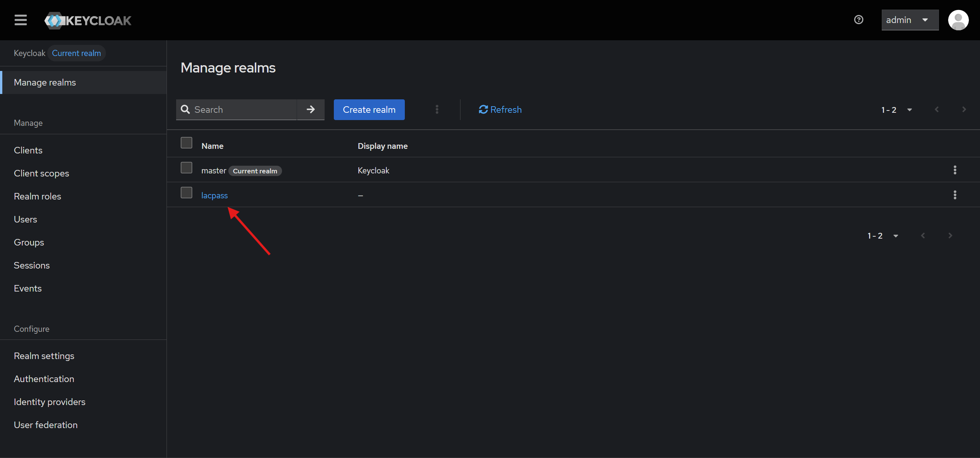Screen dimensions: 980x458
Task: Click the user avatar icon
Action: tap(958, 20)
